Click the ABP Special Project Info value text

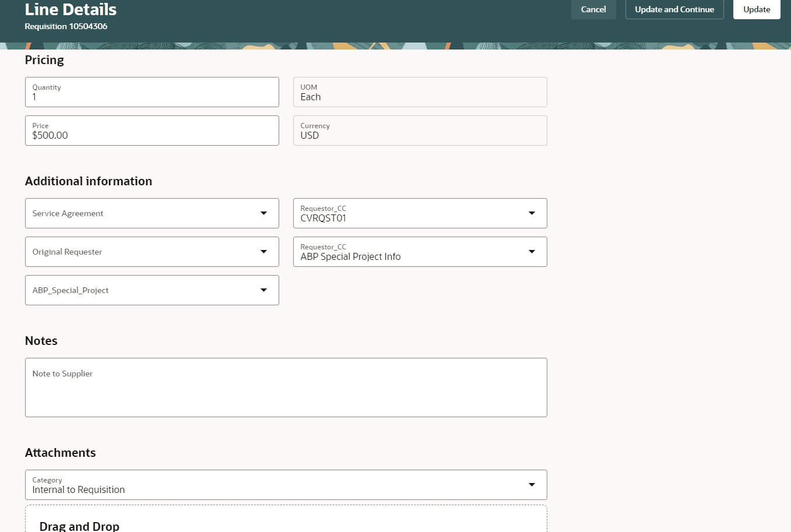[350, 257]
